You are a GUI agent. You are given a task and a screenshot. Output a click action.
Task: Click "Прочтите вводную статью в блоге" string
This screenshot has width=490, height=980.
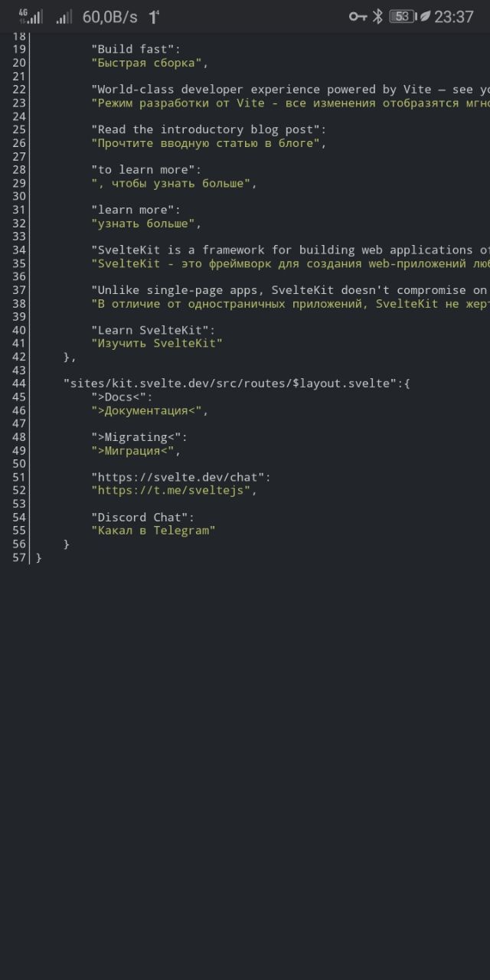coord(208,143)
